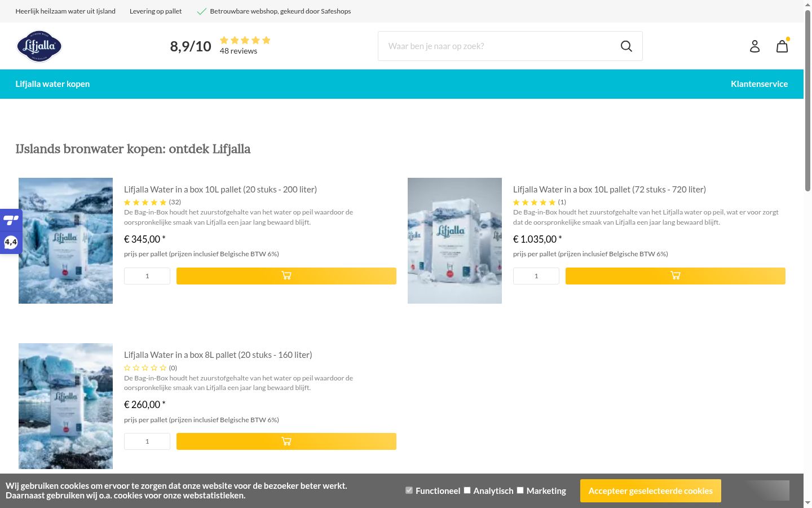The height and width of the screenshot is (508, 812).
Task: Open the 10L pallet 20 stuks product image
Action: 65,240
